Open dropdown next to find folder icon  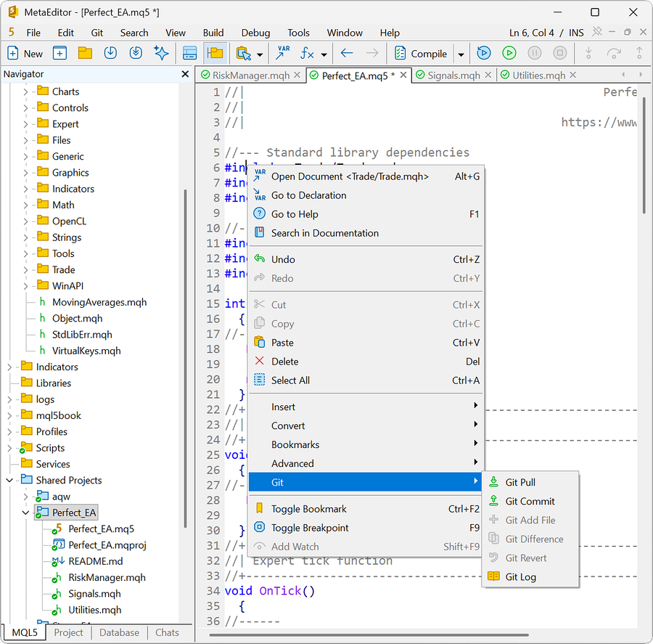point(260,54)
